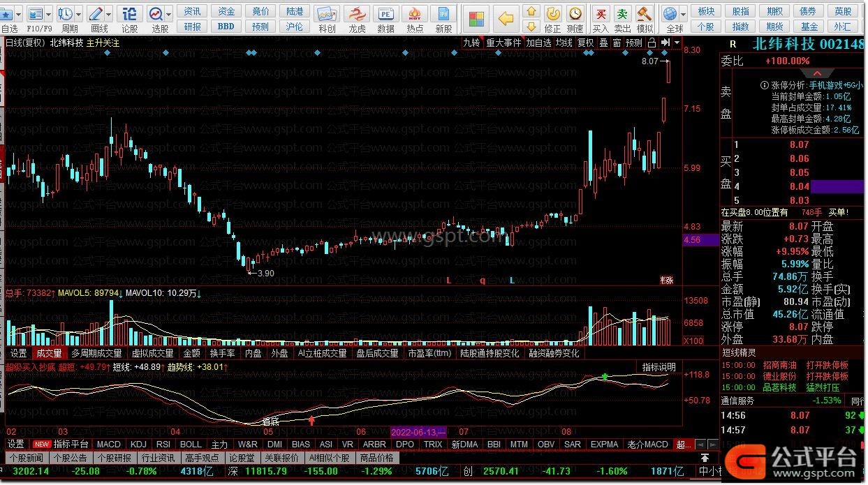Viewport: 868px width, 485px height.
Task: Open the 论股 discussion icon
Action: pos(129,13)
